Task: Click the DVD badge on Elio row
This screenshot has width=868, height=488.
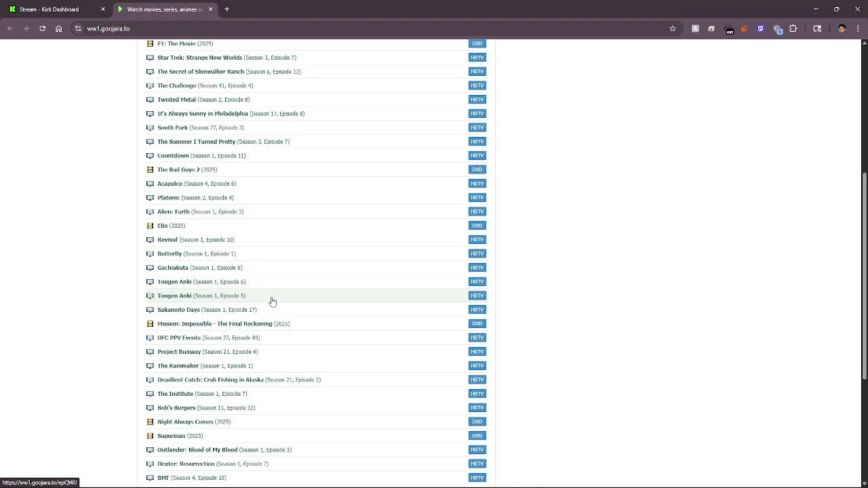Action: pyautogui.click(x=477, y=226)
